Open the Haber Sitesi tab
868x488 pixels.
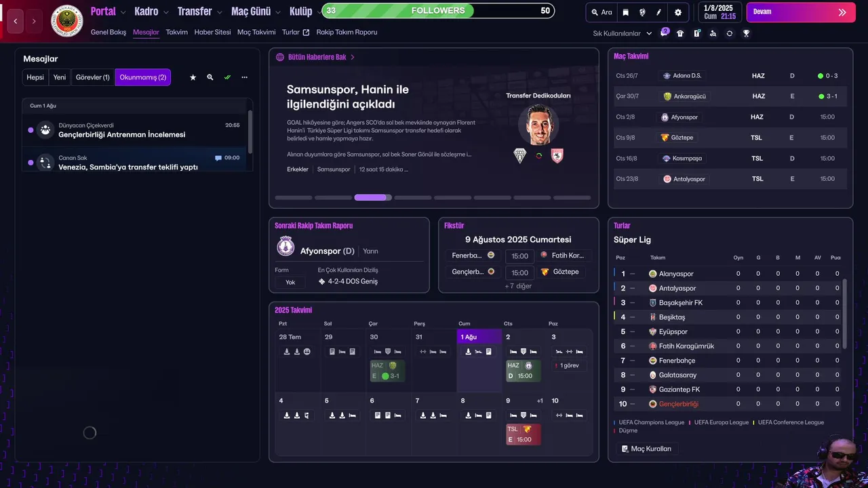coord(212,32)
